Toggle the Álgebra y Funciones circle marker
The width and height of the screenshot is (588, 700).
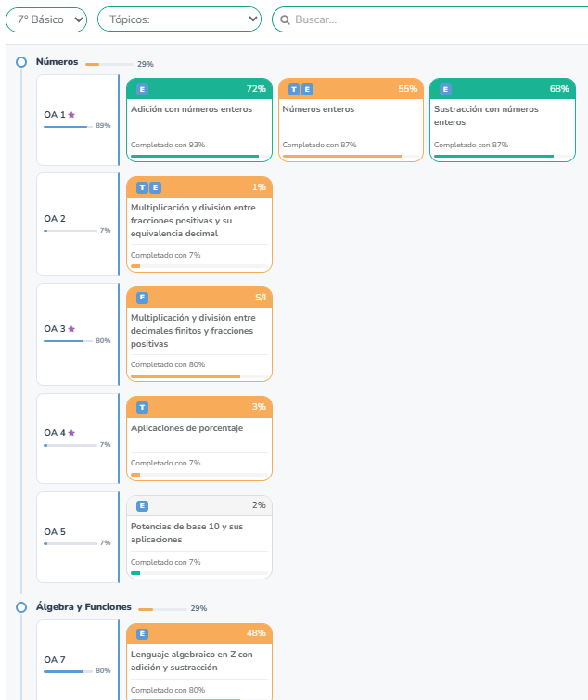20,607
